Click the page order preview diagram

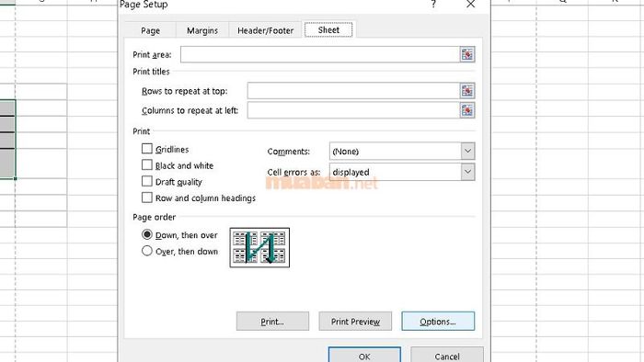(259, 248)
